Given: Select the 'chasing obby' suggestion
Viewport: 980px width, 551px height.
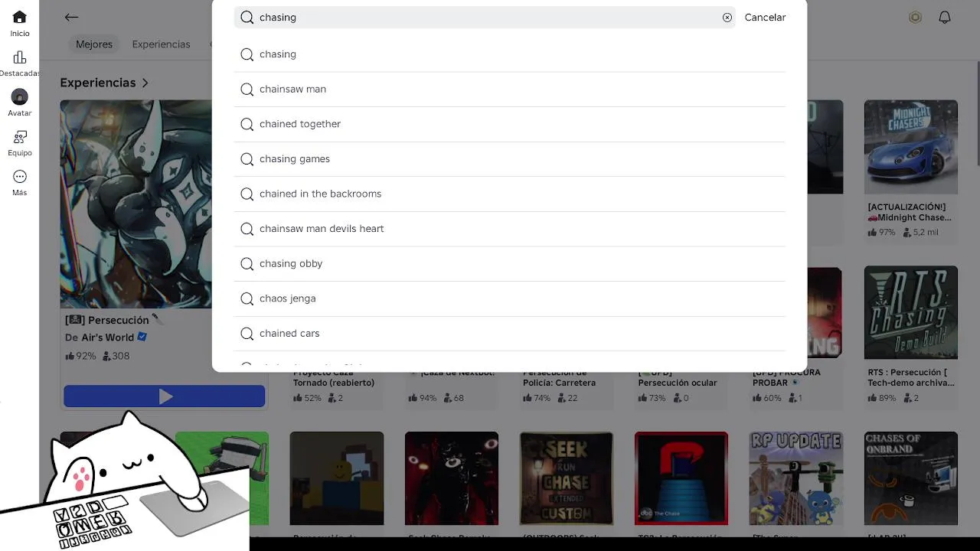Looking at the screenshot, I should coord(510,263).
